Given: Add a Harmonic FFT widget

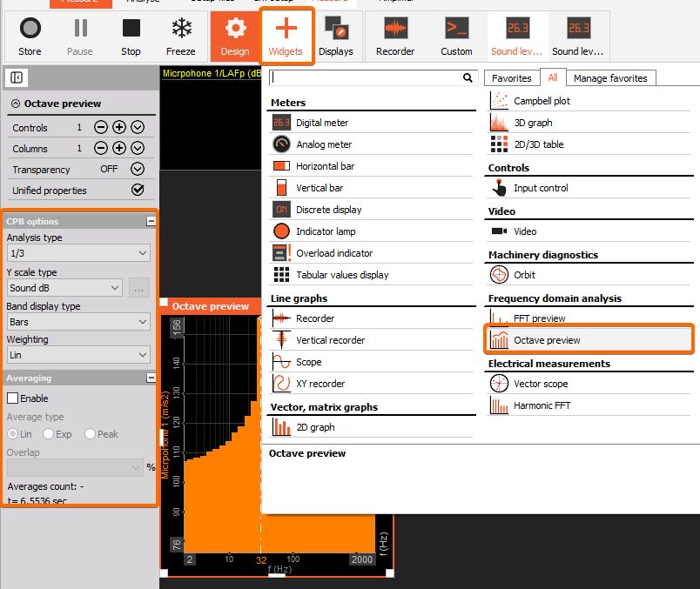Looking at the screenshot, I should point(589,405).
